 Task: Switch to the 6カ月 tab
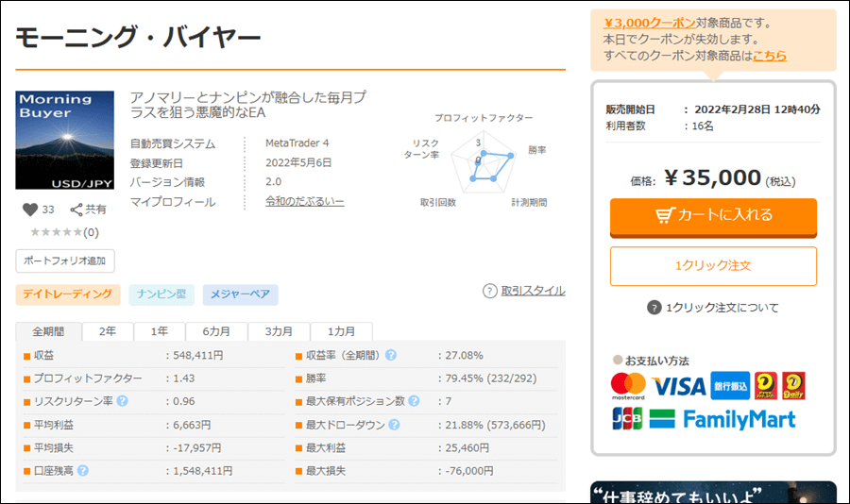point(216,331)
